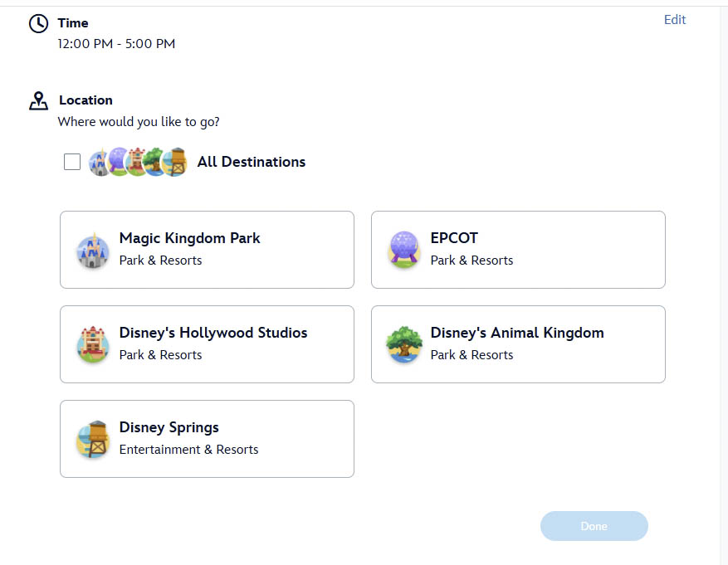The image size is (728, 565).
Task: Choose the EPCOT destination title
Action: pyautogui.click(x=454, y=238)
